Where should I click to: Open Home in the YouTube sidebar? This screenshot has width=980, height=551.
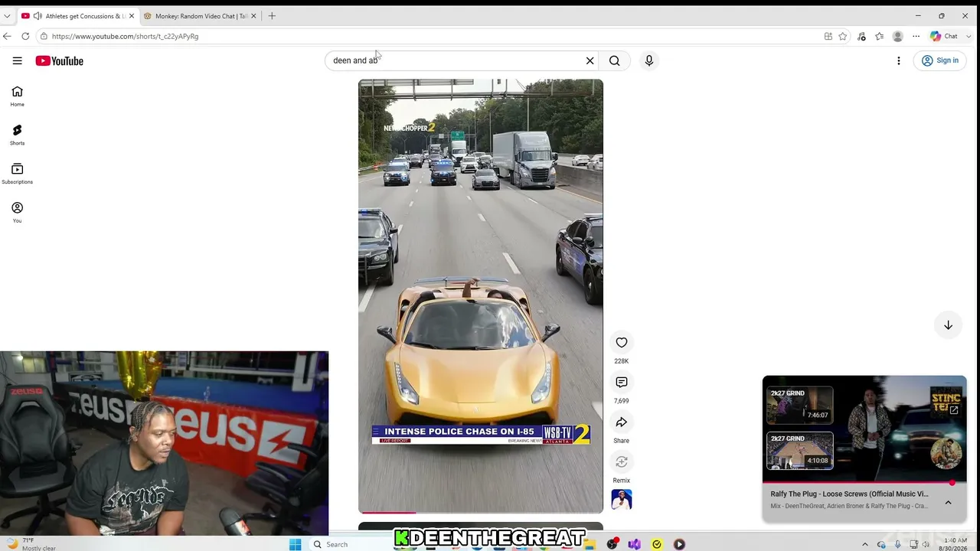(17, 96)
